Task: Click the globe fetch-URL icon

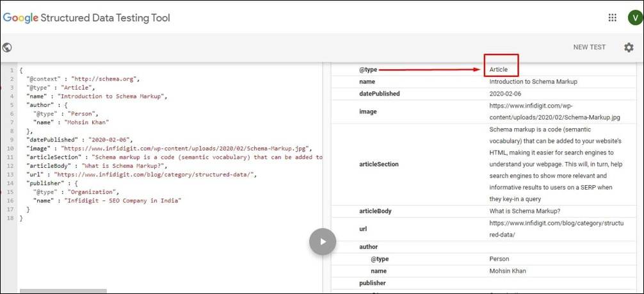Action: tap(7, 47)
